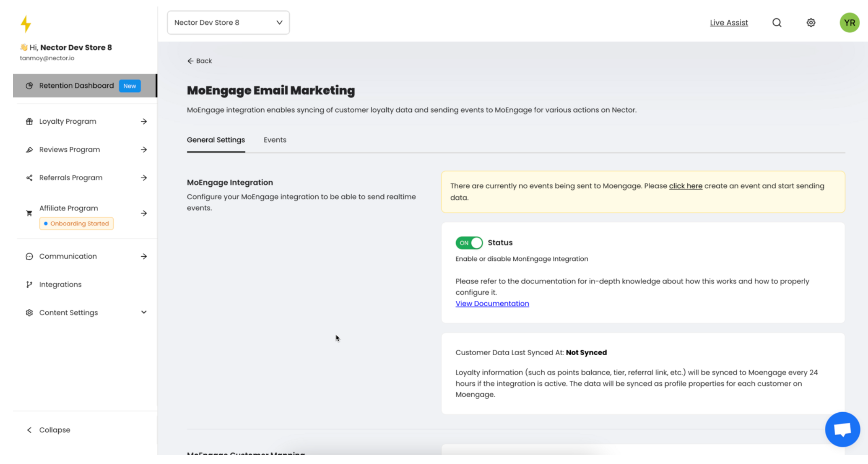The height and width of the screenshot is (464, 868).
Task: Select Communication menu item
Action: click(x=85, y=256)
